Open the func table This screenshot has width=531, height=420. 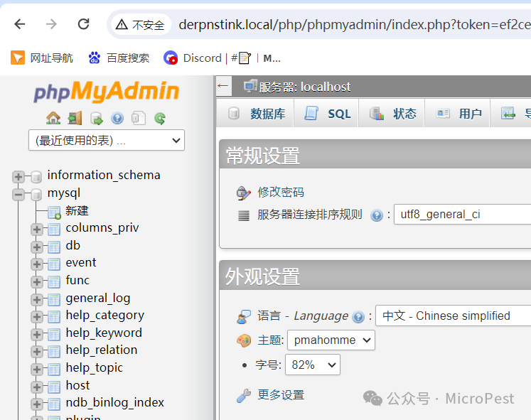coord(77,280)
